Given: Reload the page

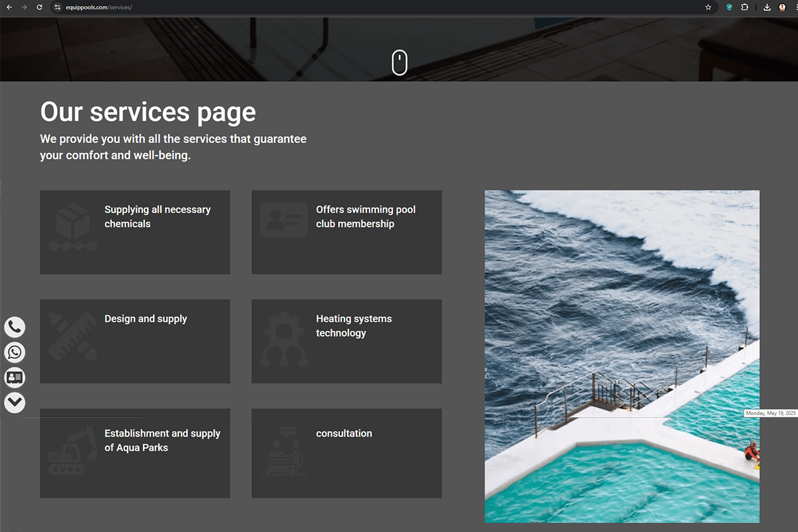Looking at the screenshot, I should (39, 7).
